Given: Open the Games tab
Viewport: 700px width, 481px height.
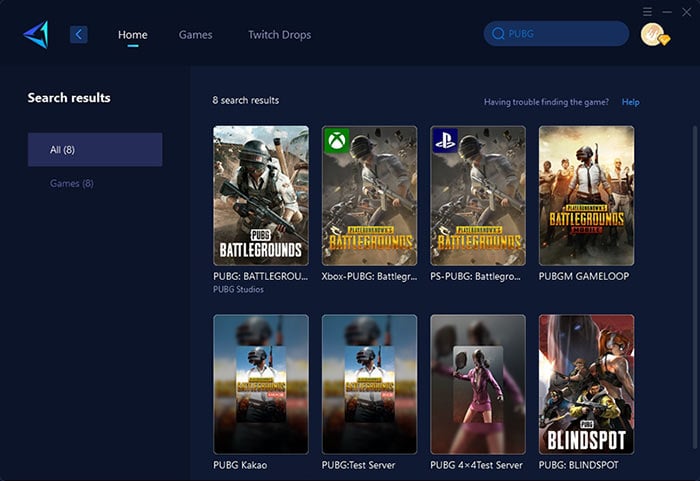Looking at the screenshot, I should click(x=196, y=35).
